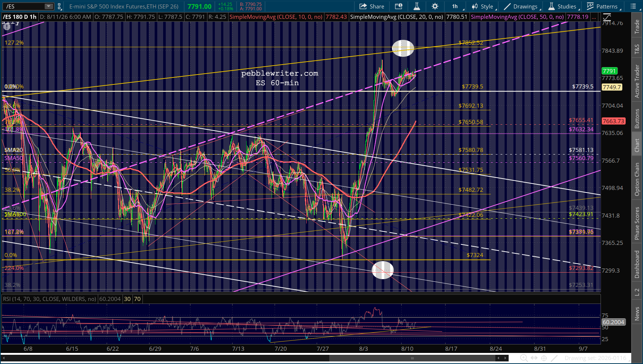Open the Patterns menu
This screenshot has width=643, height=364.
click(604, 6)
